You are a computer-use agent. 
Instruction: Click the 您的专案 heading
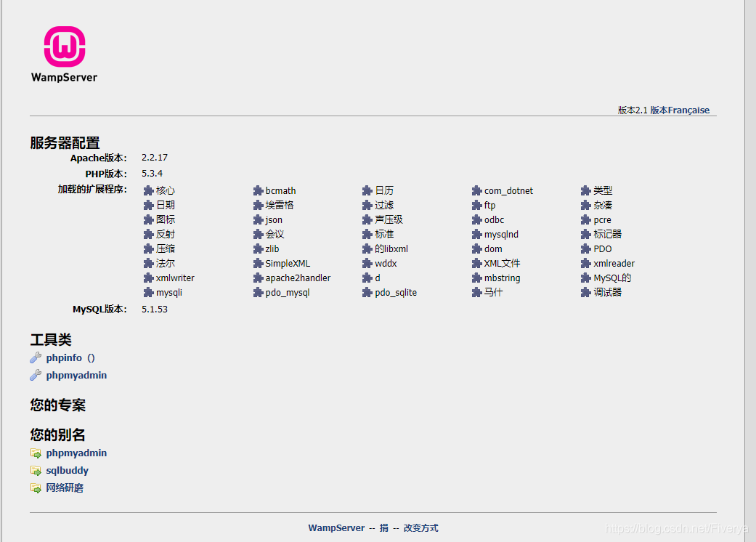point(58,405)
